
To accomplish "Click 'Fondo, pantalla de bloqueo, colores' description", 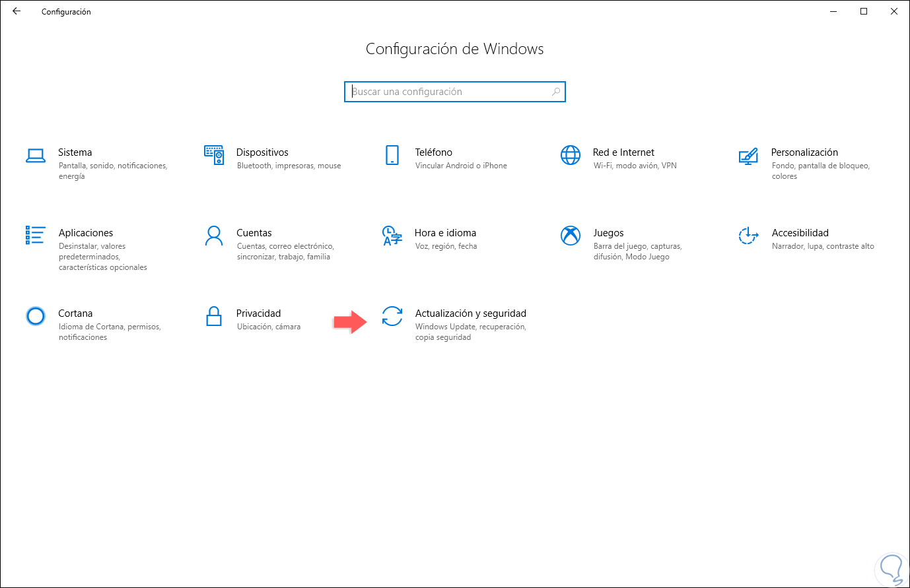I will tap(821, 171).
